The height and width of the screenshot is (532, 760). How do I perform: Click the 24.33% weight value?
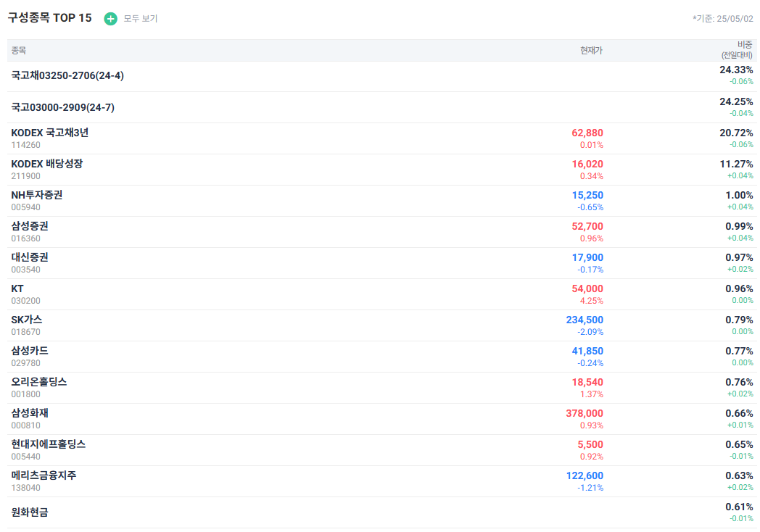(736, 70)
